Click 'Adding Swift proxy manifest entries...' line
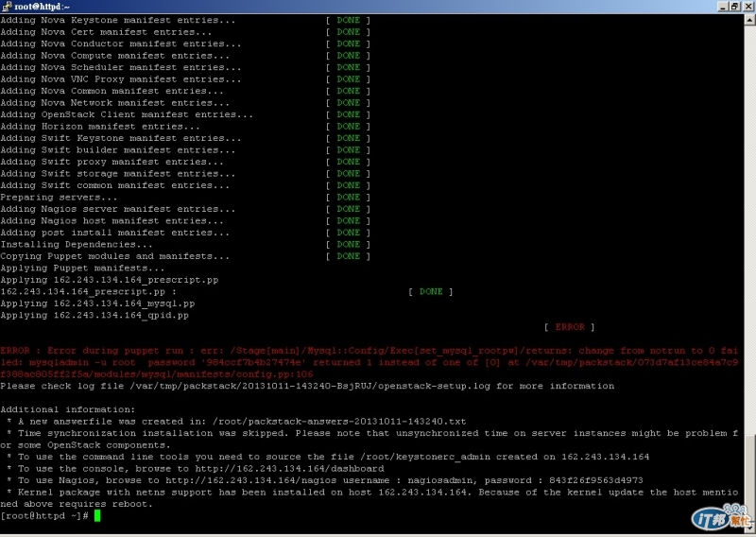 point(112,162)
